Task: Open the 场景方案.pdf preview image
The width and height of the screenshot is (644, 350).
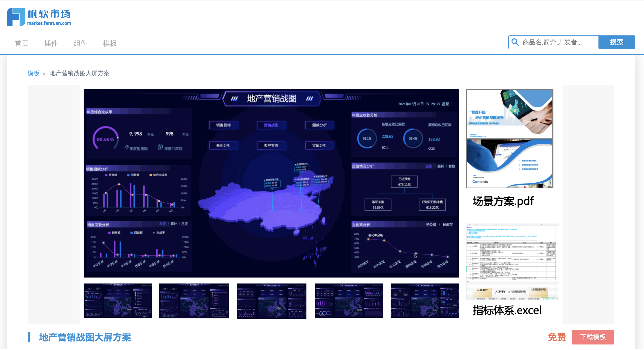Action: coord(509,138)
